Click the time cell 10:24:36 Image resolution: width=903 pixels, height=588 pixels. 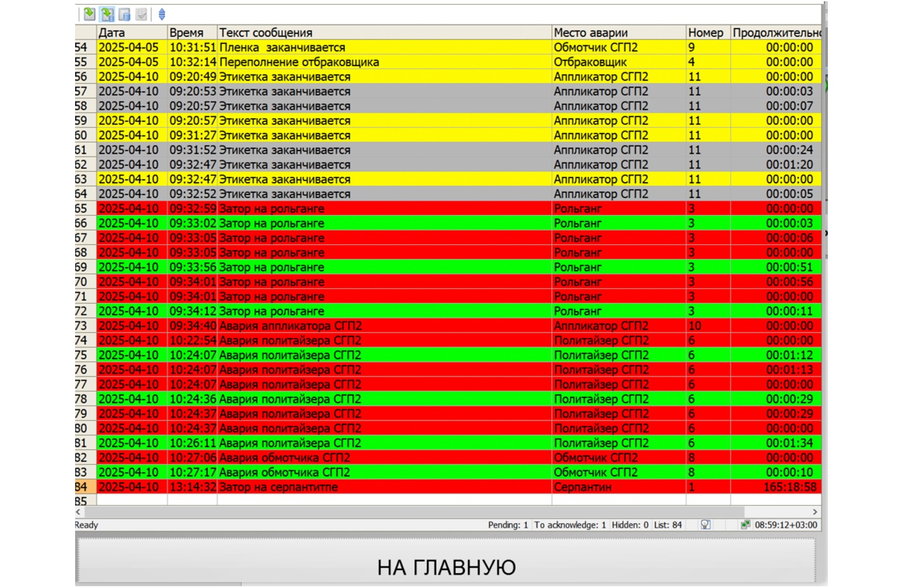(193, 399)
